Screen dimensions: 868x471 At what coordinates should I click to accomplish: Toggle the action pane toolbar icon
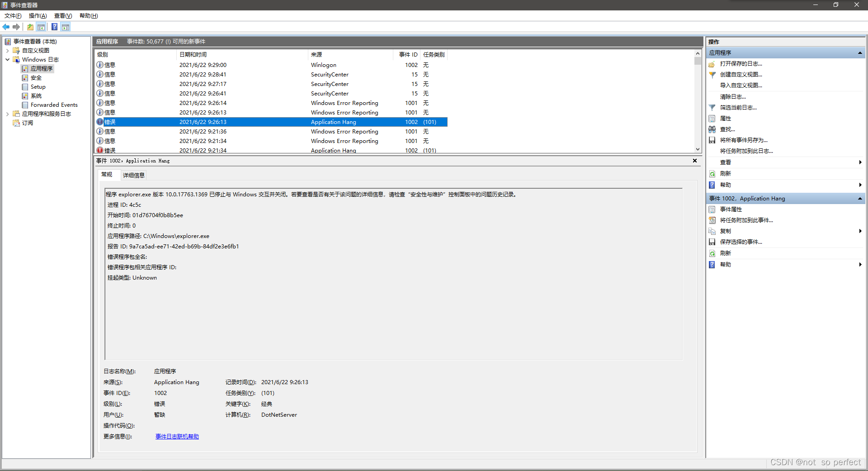coord(66,27)
